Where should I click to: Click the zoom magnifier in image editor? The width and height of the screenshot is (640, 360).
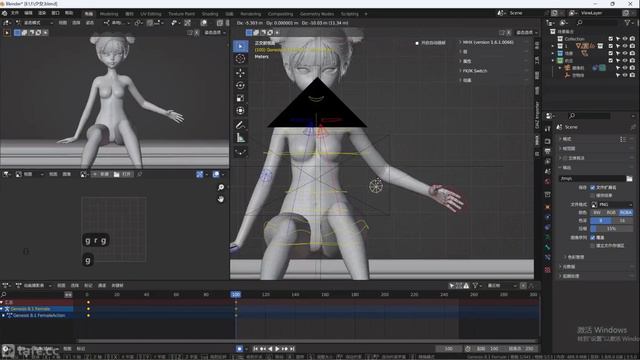(x=221, y=187)
